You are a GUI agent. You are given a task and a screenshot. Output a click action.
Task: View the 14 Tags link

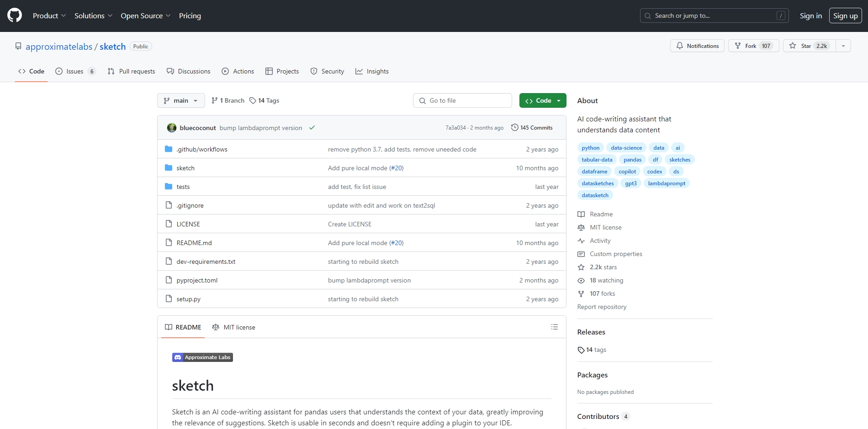click(265, 100)
